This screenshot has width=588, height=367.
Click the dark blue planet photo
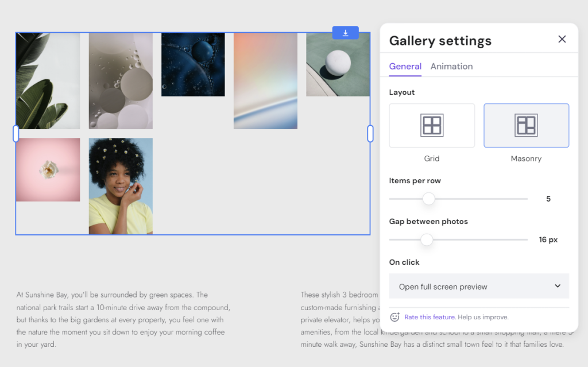click(x=193, y=64)
